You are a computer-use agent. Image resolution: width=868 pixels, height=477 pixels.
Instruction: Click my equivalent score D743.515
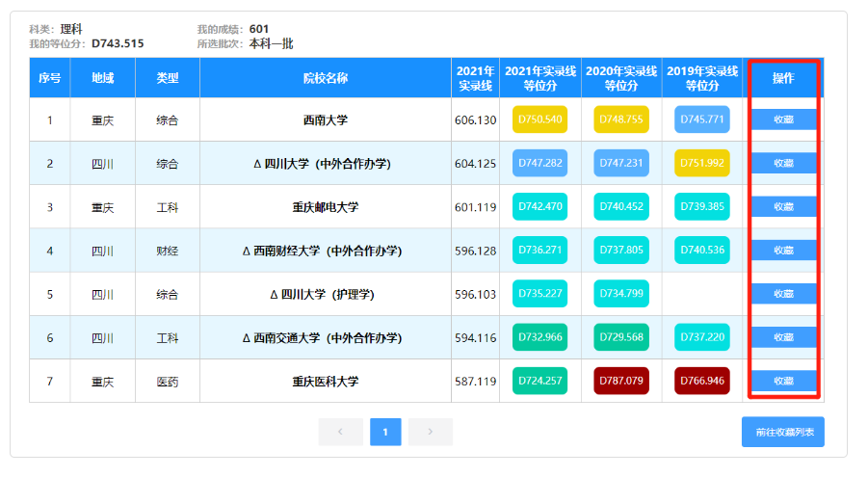coord(118,43)
